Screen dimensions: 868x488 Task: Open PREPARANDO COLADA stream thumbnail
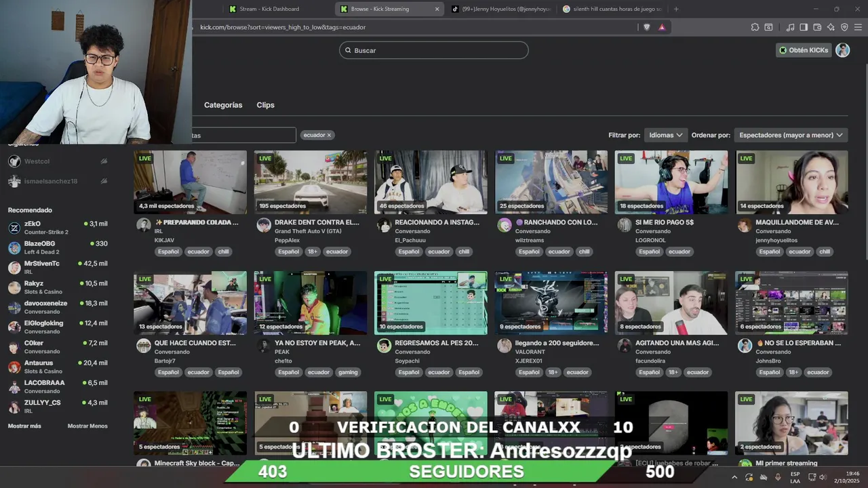click(190, 182)
